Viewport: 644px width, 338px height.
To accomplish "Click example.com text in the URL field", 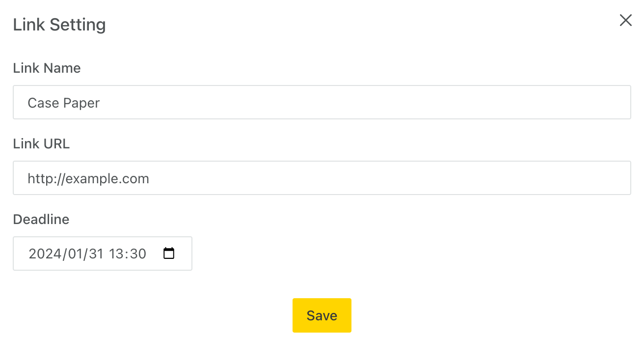I will 107,178.
